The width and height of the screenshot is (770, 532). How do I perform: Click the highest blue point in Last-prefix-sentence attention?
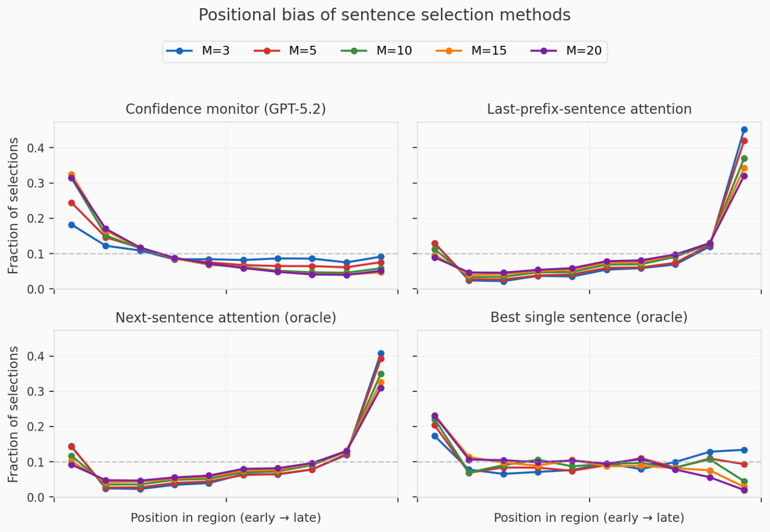[744, 130]
